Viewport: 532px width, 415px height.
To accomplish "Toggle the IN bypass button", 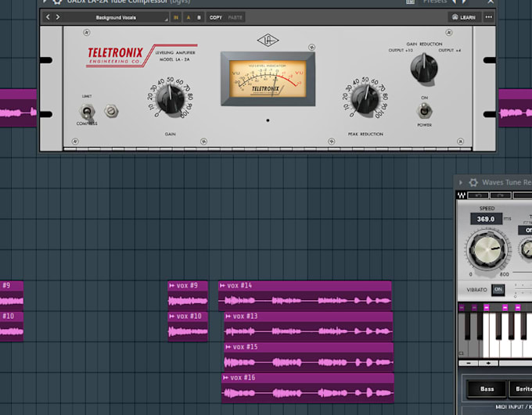I will tap(176, 18).
